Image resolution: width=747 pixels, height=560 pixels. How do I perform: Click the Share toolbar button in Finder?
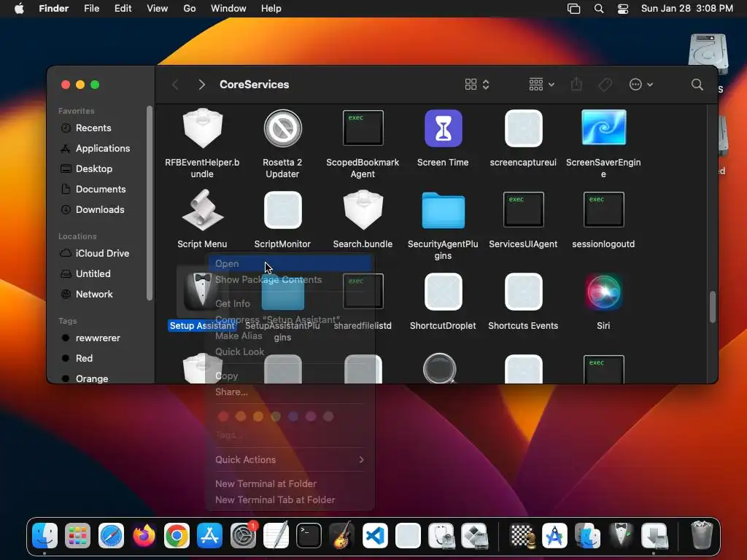pos(576,85)
